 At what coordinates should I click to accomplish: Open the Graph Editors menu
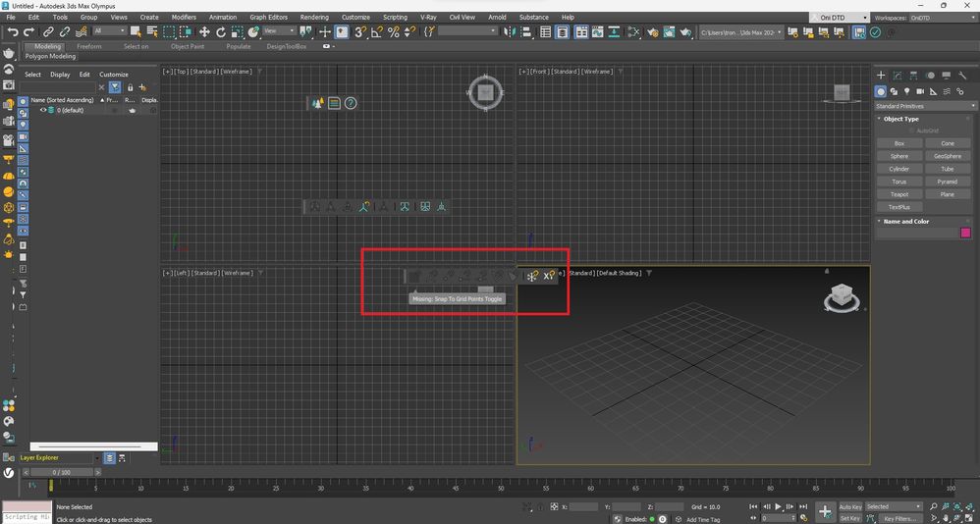tap(269, 18)
